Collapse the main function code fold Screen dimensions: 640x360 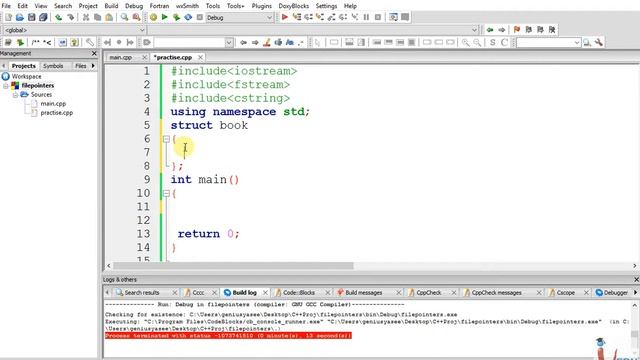click(166, 193)
